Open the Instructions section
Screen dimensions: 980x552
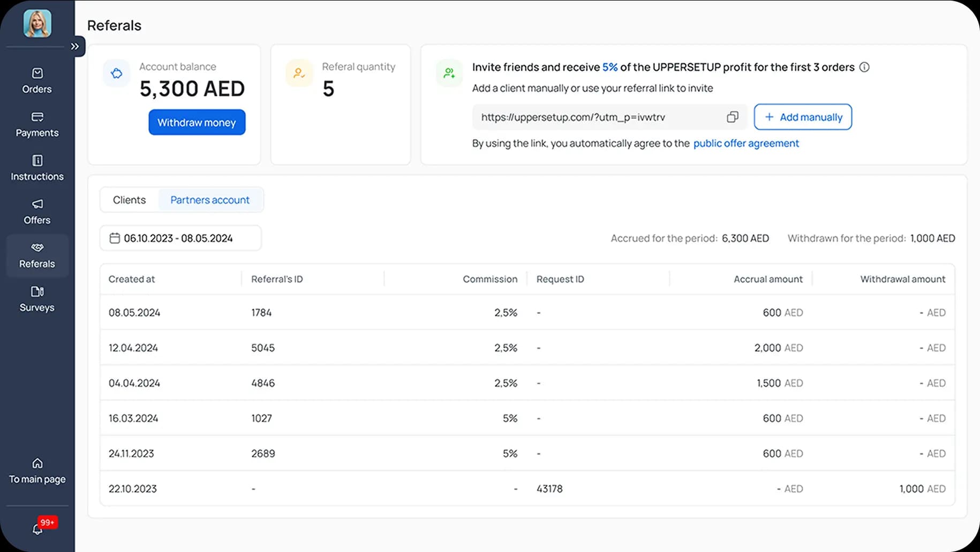coord(37,168)
